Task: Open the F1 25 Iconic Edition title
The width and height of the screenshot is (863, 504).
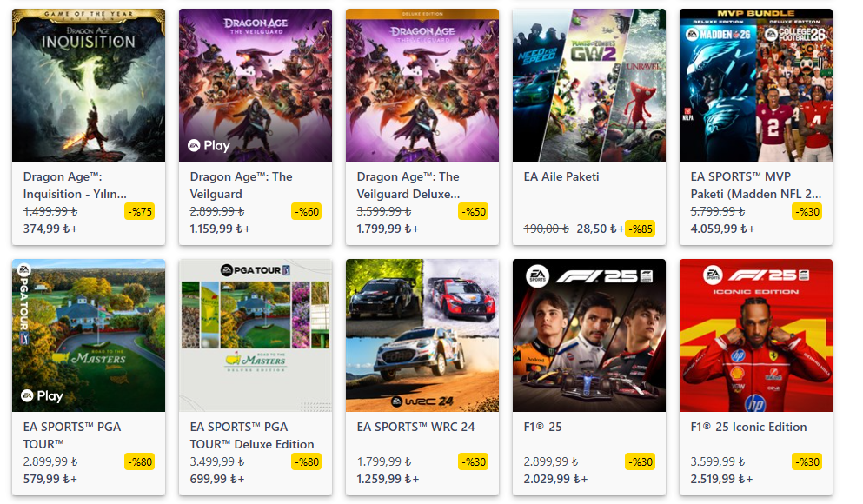Action: (x=749, y=427)
